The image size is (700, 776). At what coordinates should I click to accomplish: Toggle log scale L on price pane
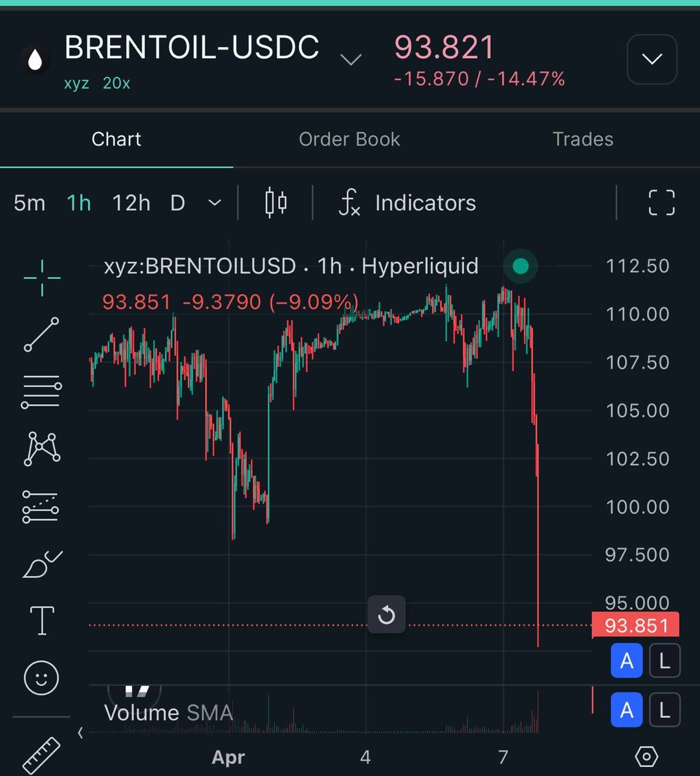tap(664, 661)
